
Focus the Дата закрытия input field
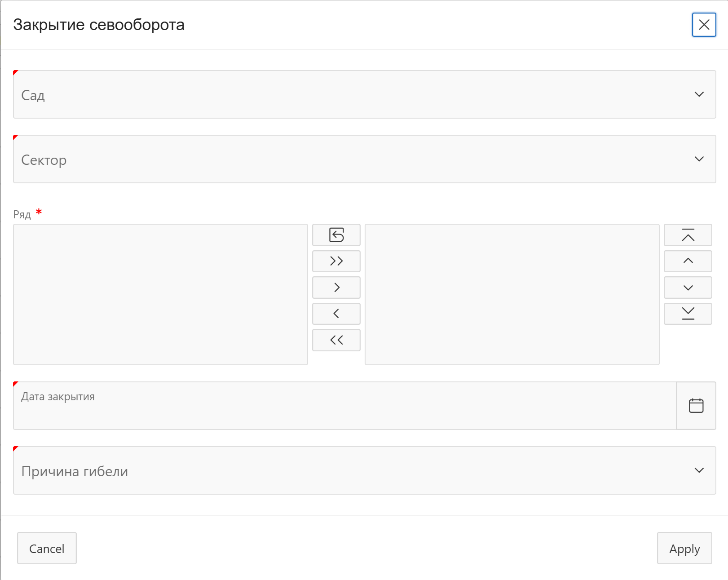coord(344,406)
